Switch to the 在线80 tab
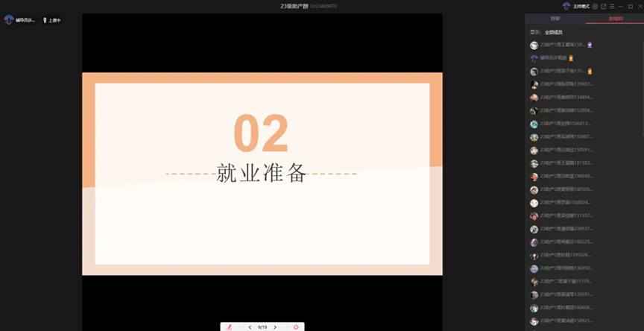 [615, 19]
